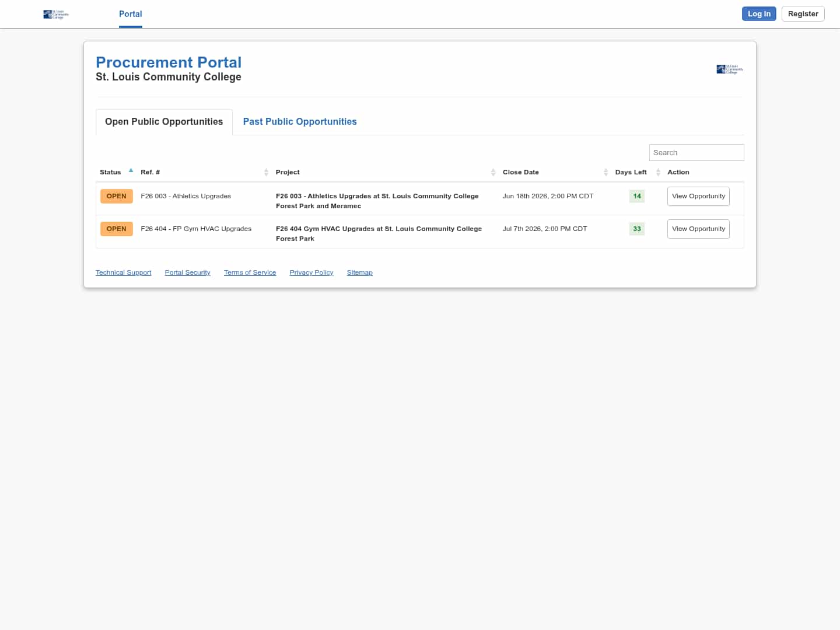Click the Ref. # column header
The image size is (840, 630).
coord(150,172)
